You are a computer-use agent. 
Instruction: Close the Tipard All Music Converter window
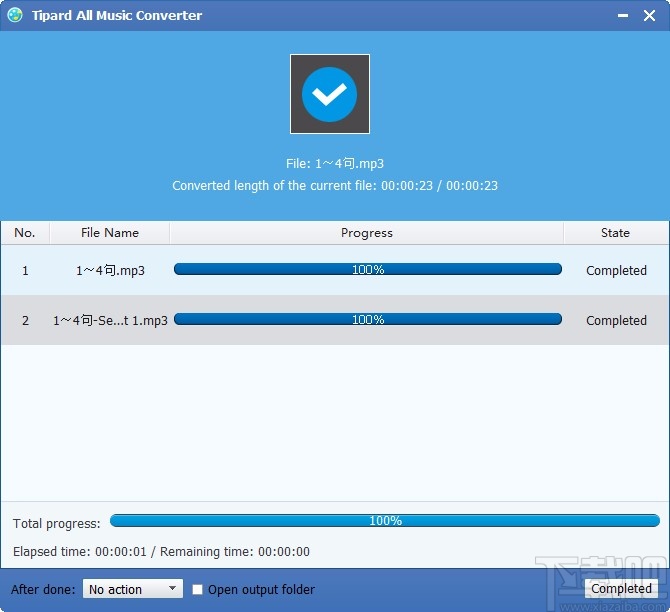[649, 16]
